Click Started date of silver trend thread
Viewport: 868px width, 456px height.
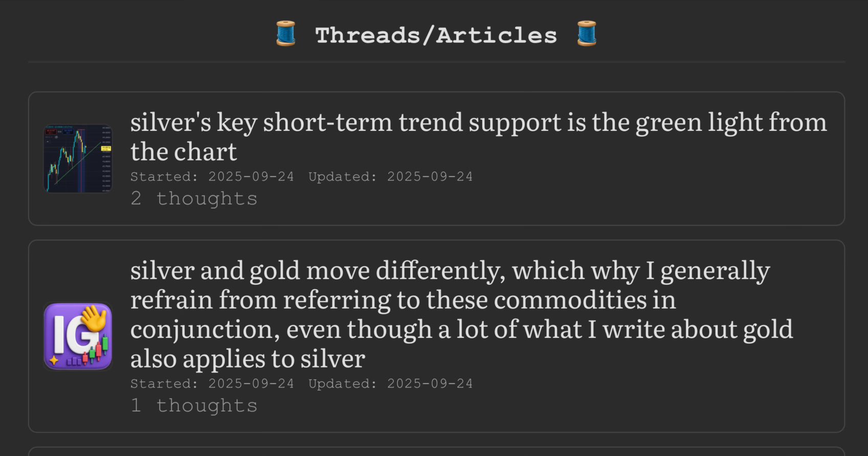212,177
